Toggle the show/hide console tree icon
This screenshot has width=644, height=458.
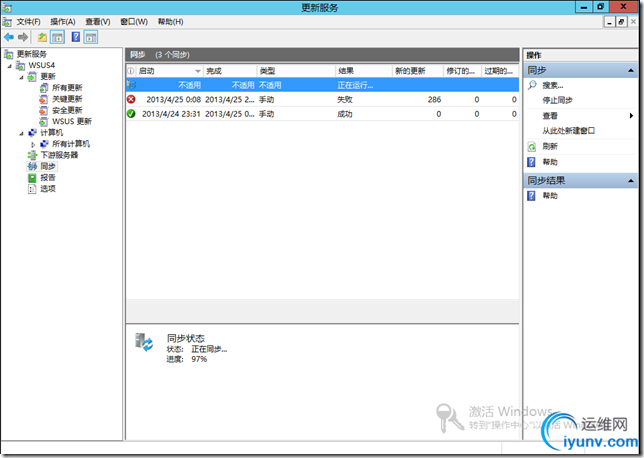pyautogui.click(x=58, y=37)
